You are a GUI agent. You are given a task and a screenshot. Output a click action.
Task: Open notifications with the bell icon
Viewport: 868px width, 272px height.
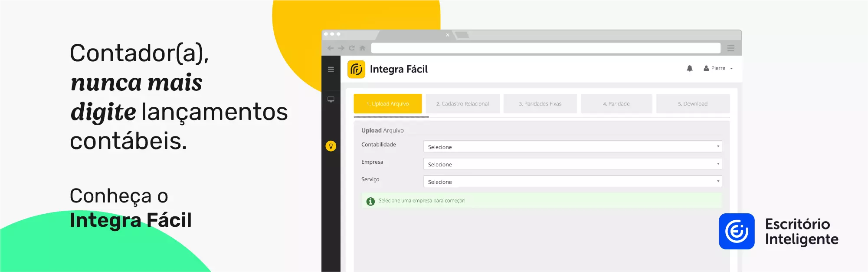[690, 68]
